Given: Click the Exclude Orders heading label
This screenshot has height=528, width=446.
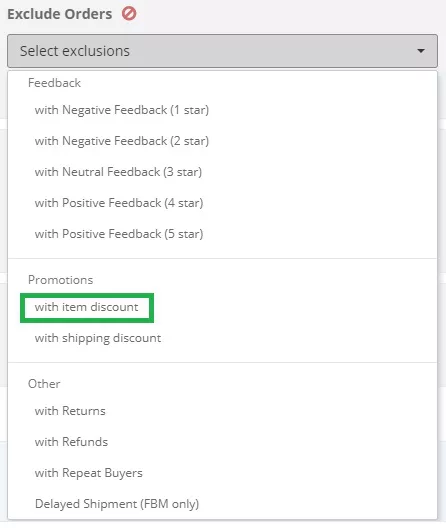Looking at the screenshot, I should click(60, 14).
